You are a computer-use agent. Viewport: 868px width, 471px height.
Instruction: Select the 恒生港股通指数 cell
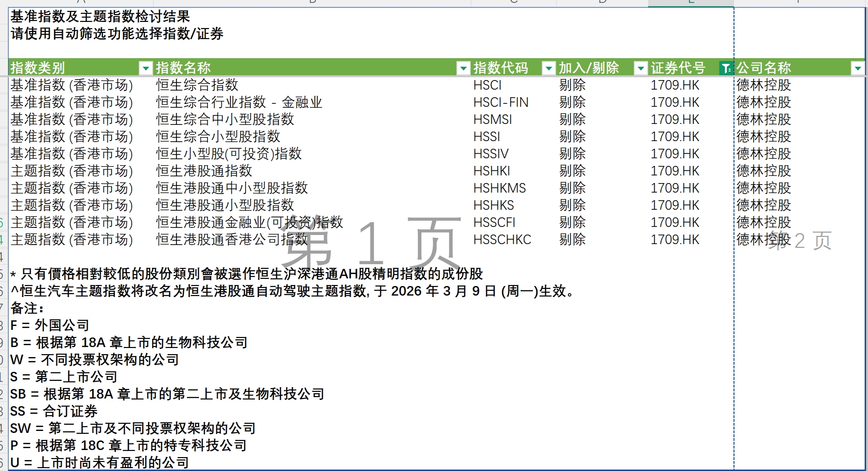click(204, 171)
